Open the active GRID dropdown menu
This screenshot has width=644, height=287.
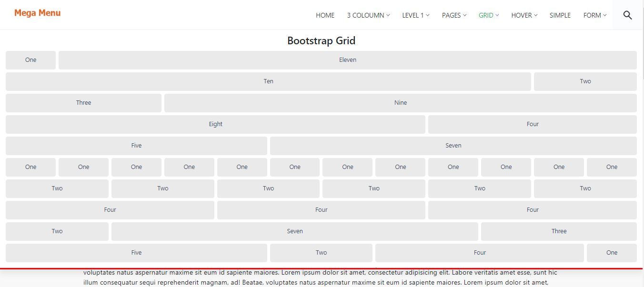[x=489, y=15]
